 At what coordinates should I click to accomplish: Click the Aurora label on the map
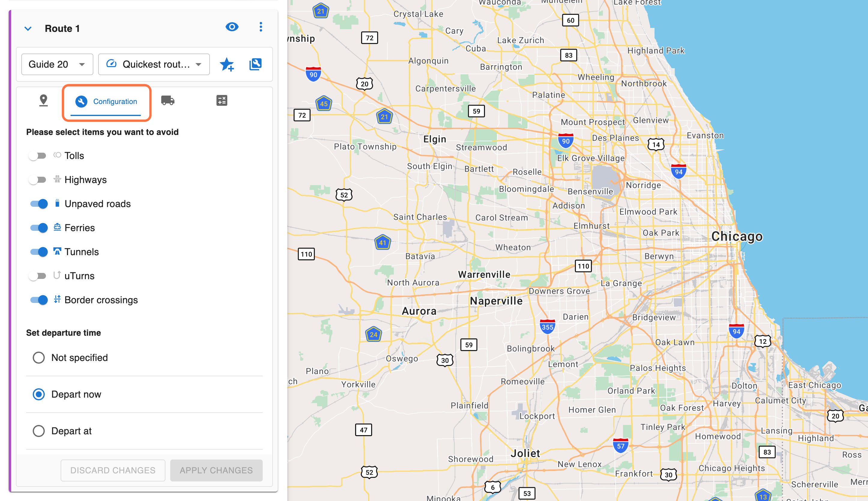pos(419,311)
